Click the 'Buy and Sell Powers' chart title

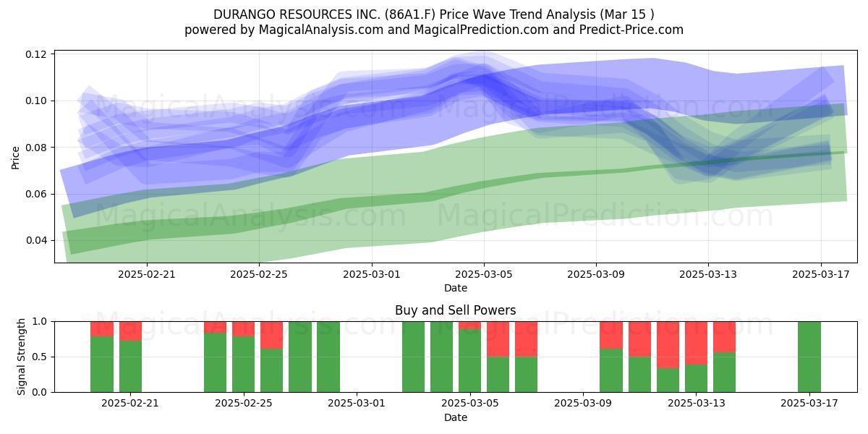click(x=456, y=310)
